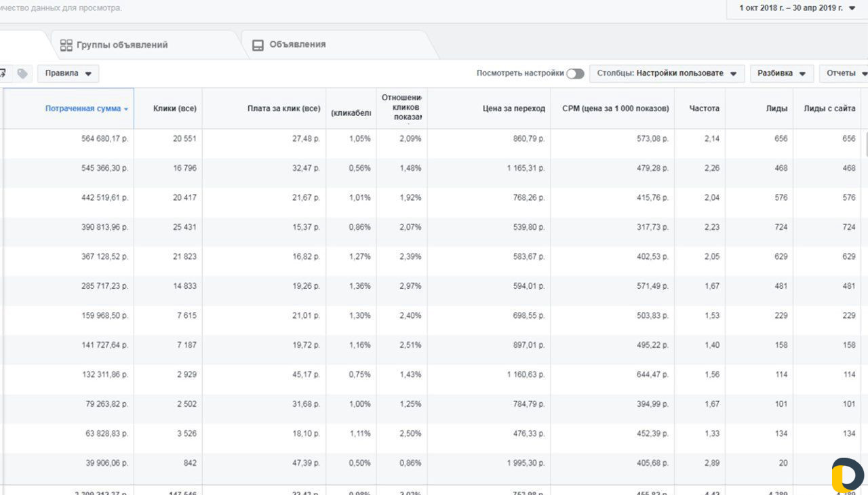Click the Плата за клик (все) column header
This screenshot has height=495, width=868.
click(283, 108)
